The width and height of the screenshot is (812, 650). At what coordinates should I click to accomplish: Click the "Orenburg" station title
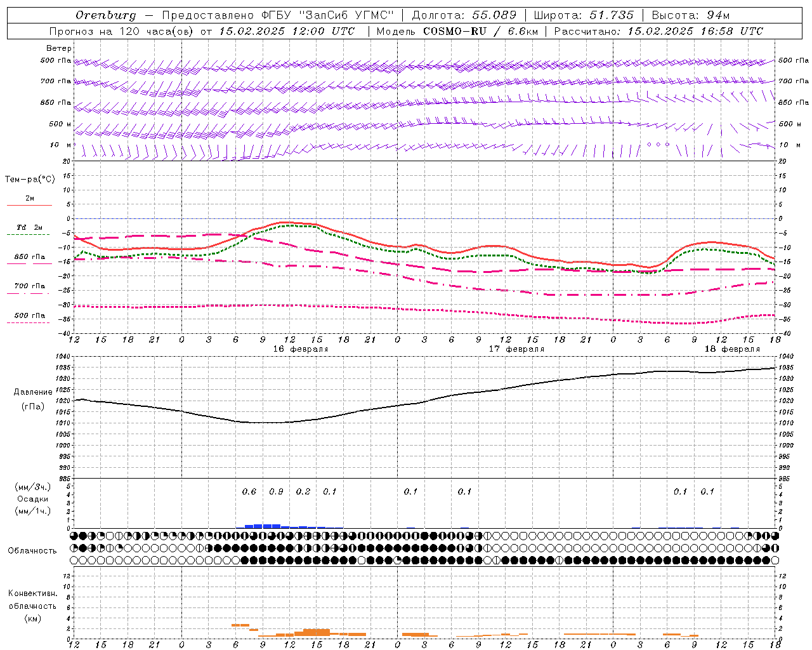pos(105,15)
